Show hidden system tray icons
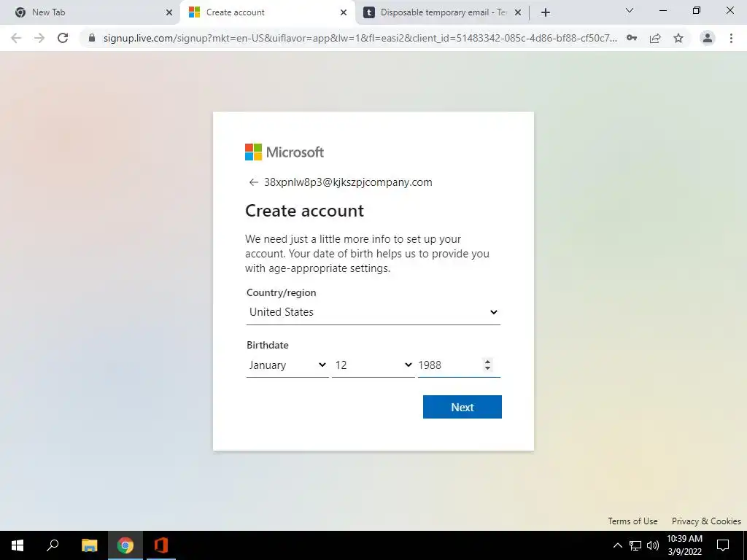 (x=617, y=545)
